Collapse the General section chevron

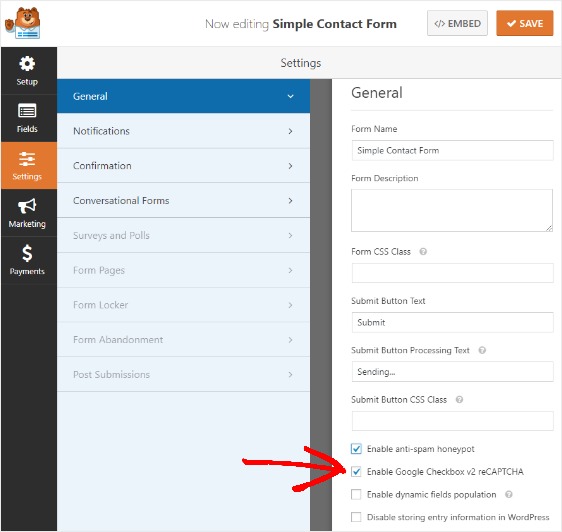click(x=290, y=96)
